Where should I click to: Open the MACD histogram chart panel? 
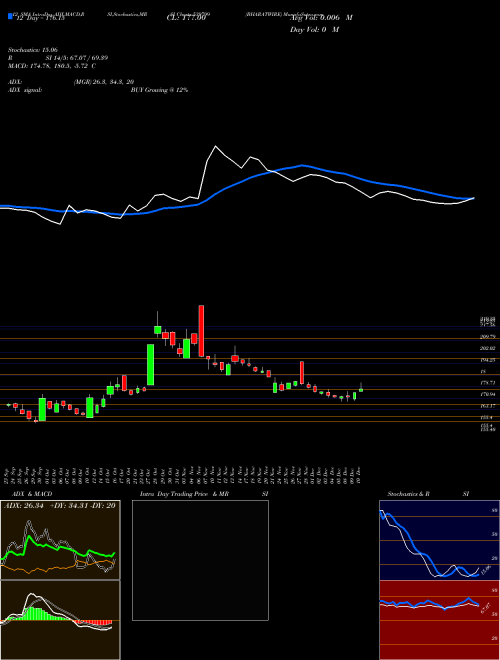[60, 620]
